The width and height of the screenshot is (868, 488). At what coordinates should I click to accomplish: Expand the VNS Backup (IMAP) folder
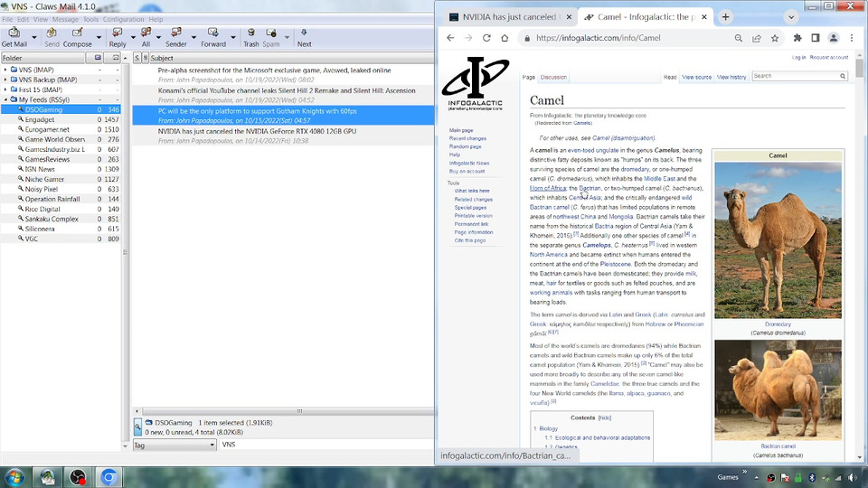coord(5,80)
